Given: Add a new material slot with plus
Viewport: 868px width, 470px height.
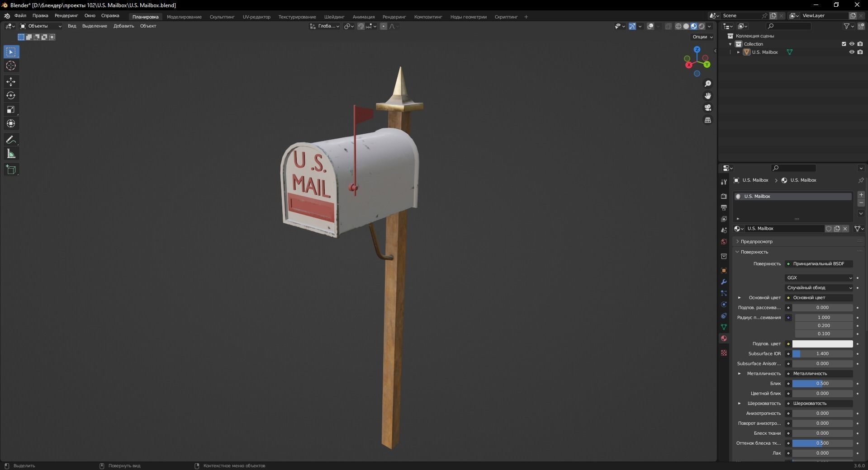Looking at the screenshot, I should tap(861, 195).
